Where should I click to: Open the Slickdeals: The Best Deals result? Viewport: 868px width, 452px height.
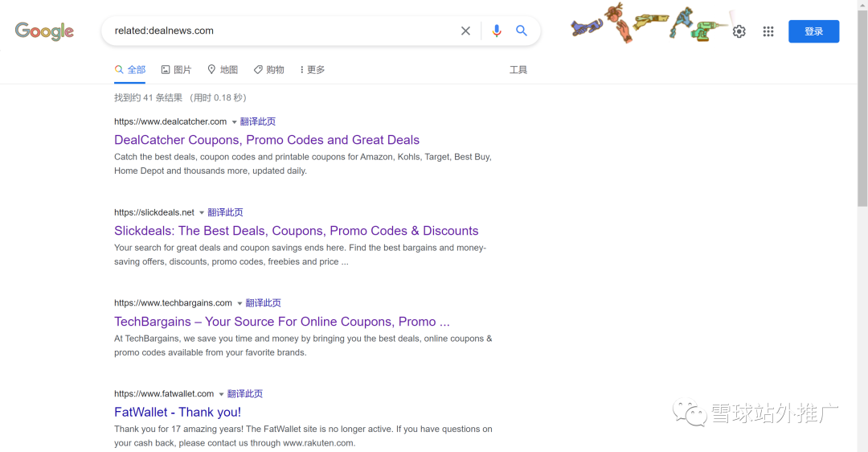(296, 231)
